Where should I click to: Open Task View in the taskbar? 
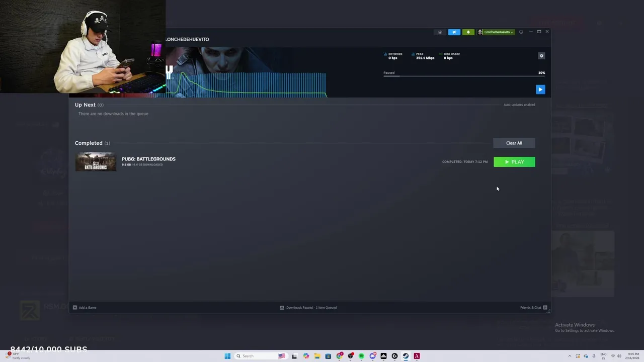pos(294,356)
